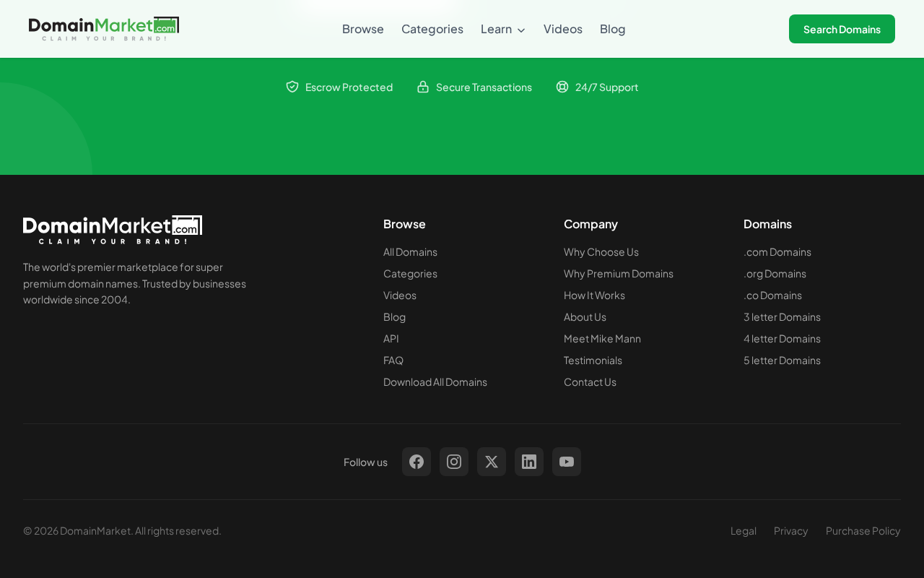
Task: Open the Download All Domains footer link
Action: [x=435, y=382]
